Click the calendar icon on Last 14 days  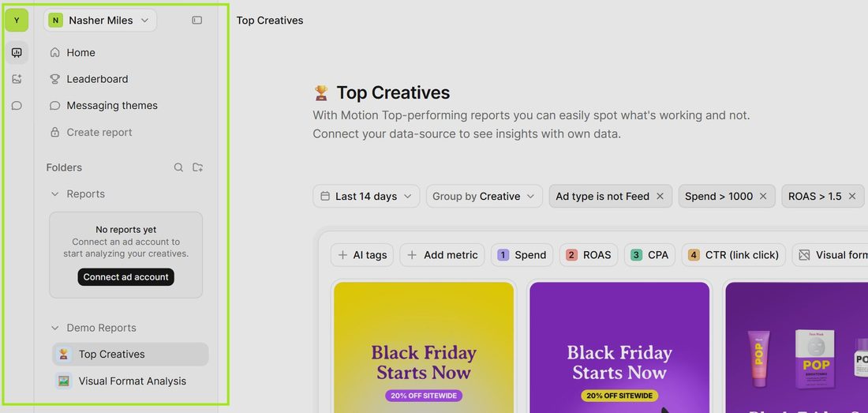(325, 197)
